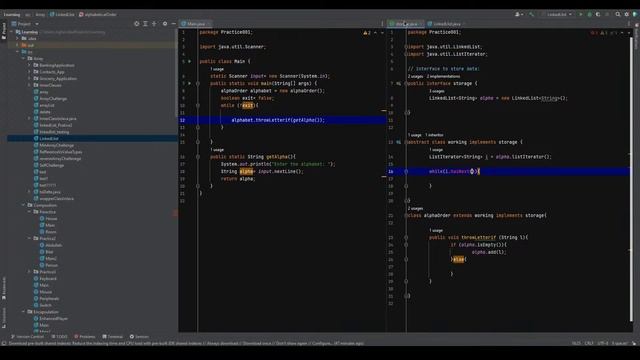Click the green Run button

(581, 14)
